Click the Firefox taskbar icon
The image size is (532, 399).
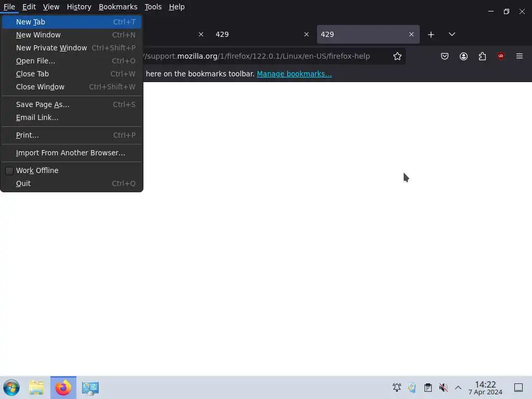tap(63, 388)
